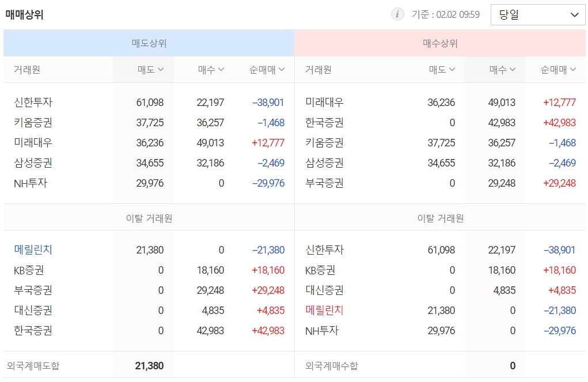The image size is (588, 382).
Task: Select 부국증권 in 매수상위 top list
Action: click(x=324, y=183)
